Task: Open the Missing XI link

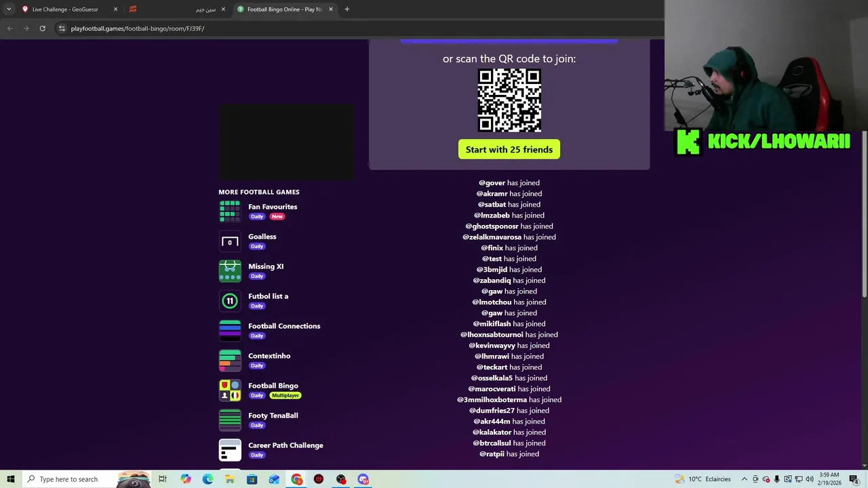Action: tap(266, 266)
